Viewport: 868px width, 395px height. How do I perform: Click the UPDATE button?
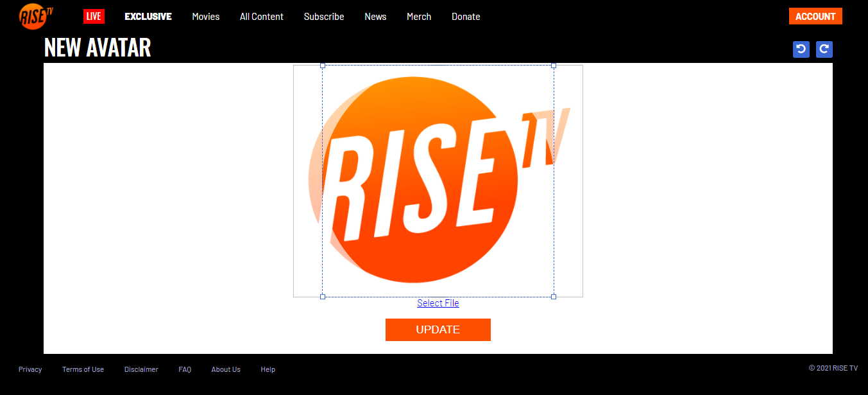pos(438,329)
